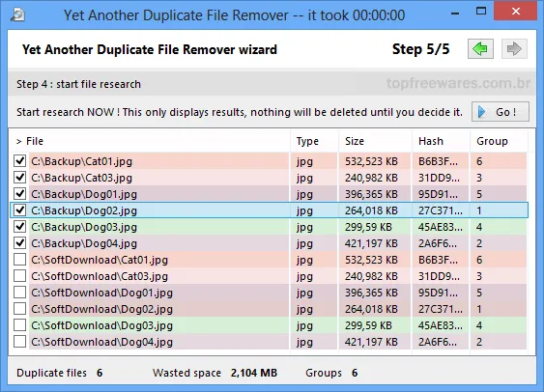Select the C:\Backup\Dog03.jpg file name
Image resolution: width=544 pixels, height=392 pixels.
[84, 227]
